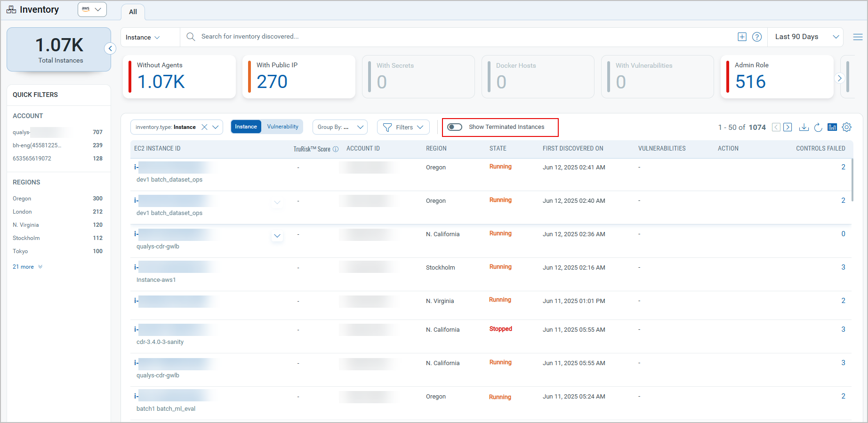868x423 pixels.
Task: Open instance ID for batch1 batch_ml_eval
Action: click(x=174, y=396)
